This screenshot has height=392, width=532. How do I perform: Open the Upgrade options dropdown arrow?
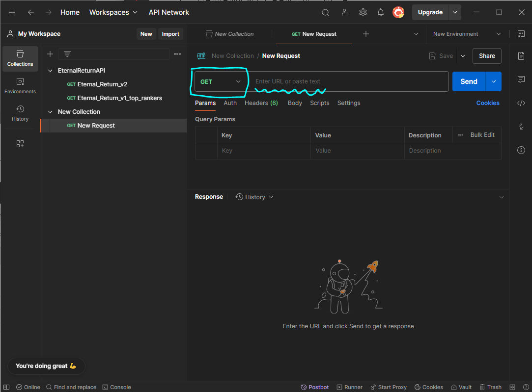pyautogui.click(x=455, y=13)
